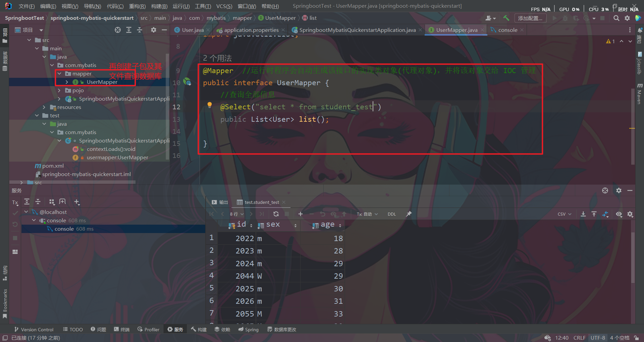Click the Compare data arrows icon
Viewport: 644px width, 342px height.
click(x=605, y=214)
